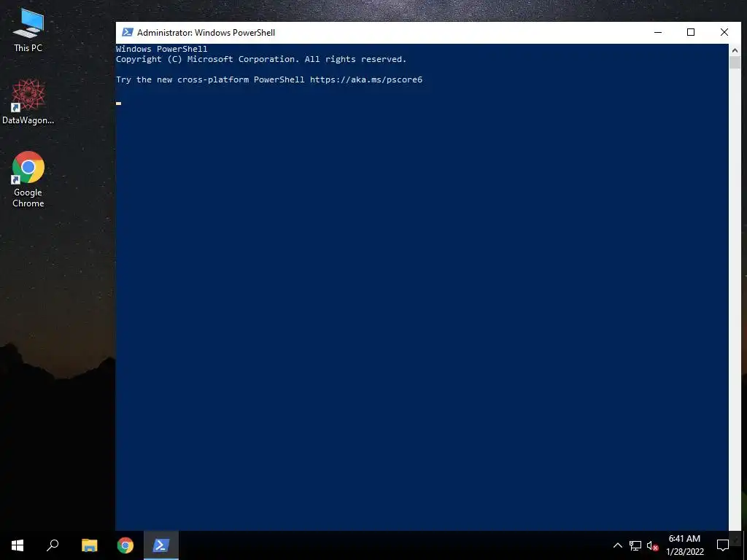The height and width of the screenshot is (560, 747).
Task: Click the blinking console cursor
Action: [x=119, y=103]
